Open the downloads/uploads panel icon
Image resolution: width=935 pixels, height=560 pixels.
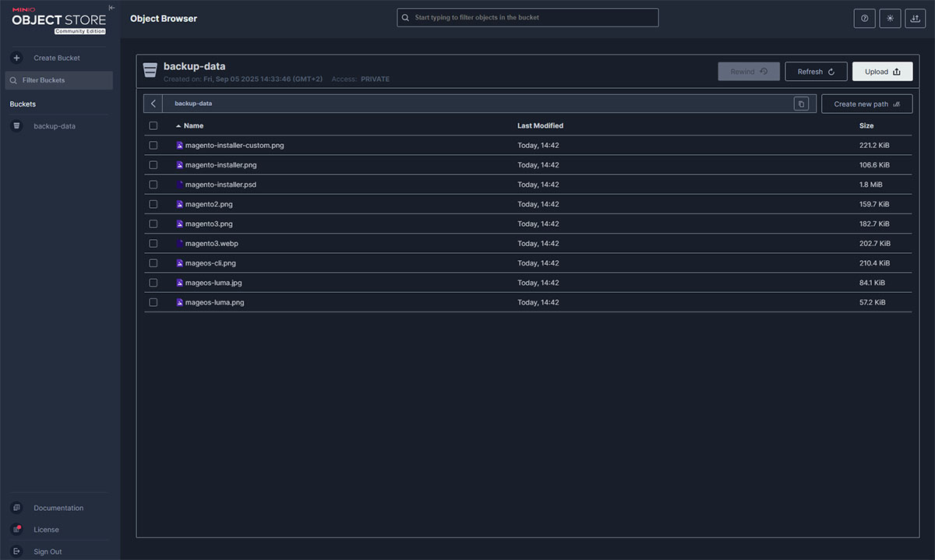click(915, 18)
